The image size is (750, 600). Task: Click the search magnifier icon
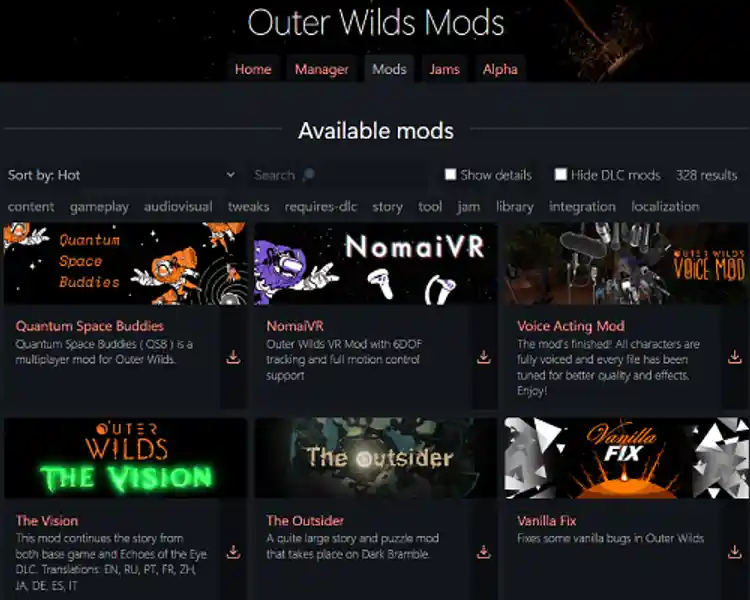(309, 175)
